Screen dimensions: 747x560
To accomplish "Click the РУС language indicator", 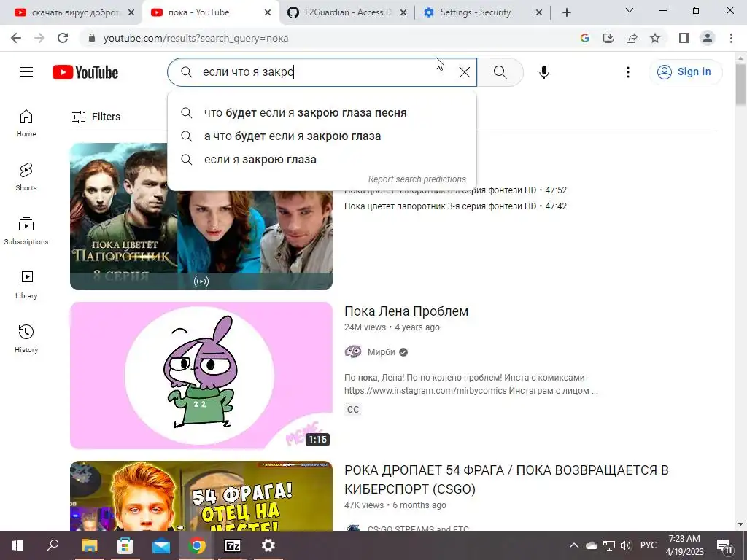I will (x=648, y=545).
